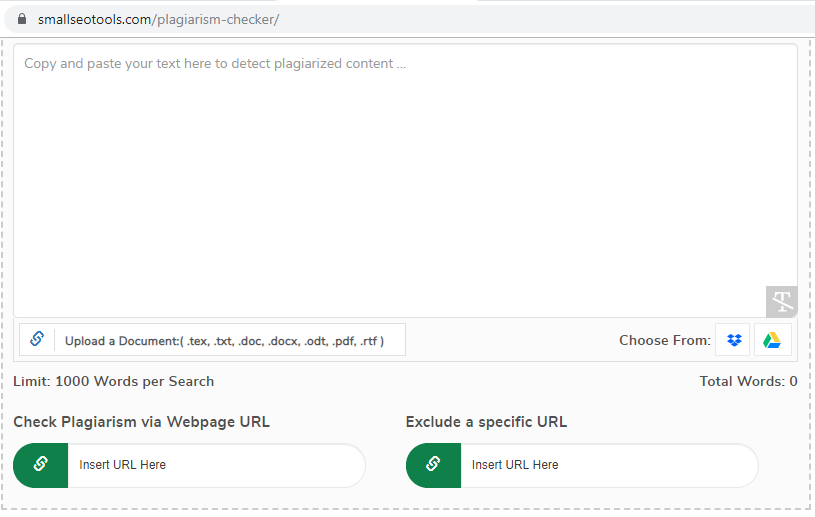The height and width of the screenshot is (517, 815).
Task: Click the text format icon in text box corner
Action: tap(781, 301)
